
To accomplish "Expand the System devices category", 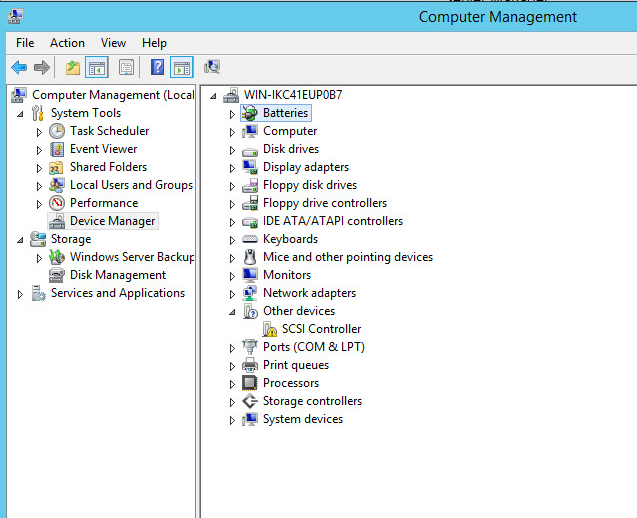I will click(232, 420).
